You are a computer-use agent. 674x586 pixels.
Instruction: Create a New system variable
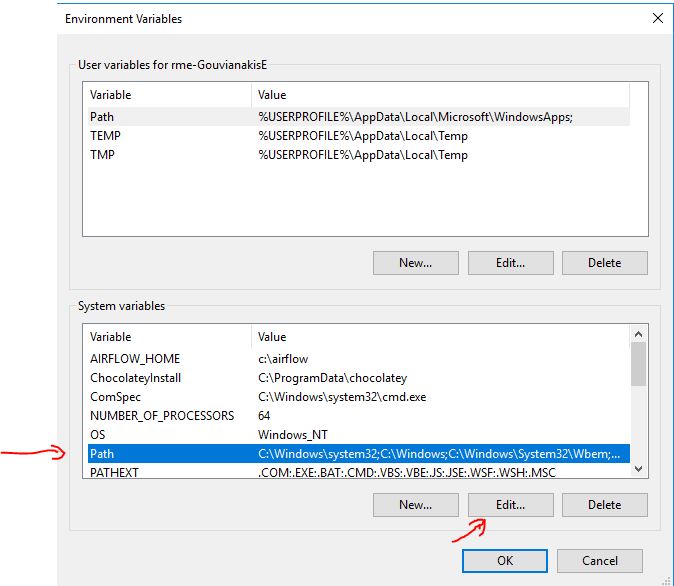[415, 505]
